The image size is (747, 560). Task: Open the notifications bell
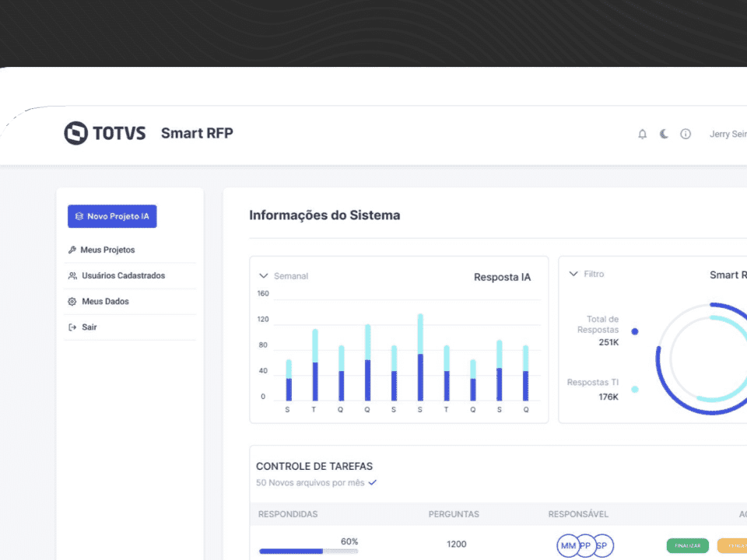(x=642, y=135)
